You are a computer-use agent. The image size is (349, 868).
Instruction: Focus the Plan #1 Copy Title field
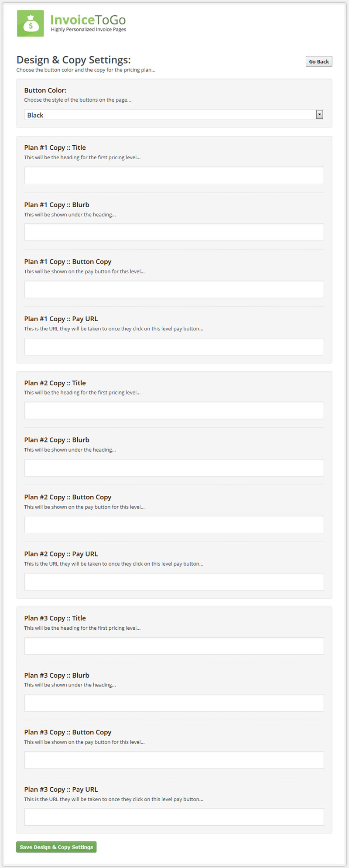pyautogui.click(x=174, y=175)
